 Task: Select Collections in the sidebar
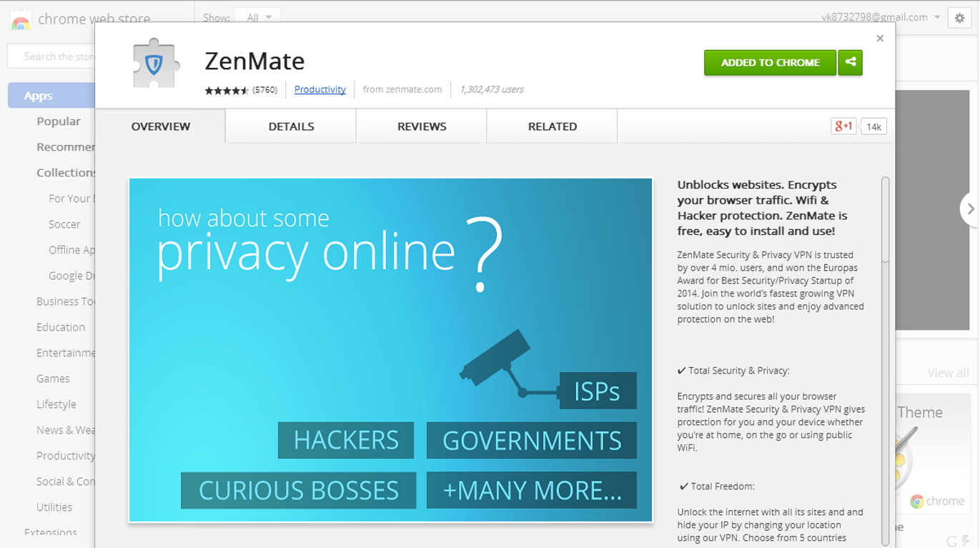[x=66, y=173]
